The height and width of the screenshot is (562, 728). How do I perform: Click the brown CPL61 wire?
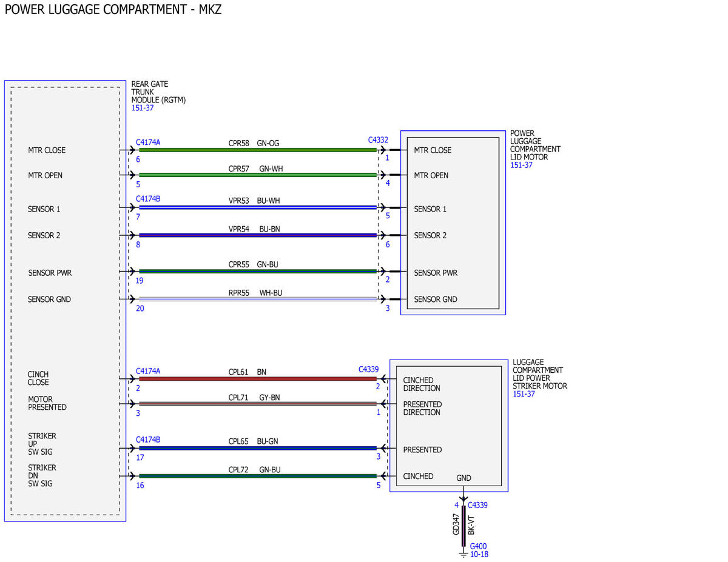[258, 379]
